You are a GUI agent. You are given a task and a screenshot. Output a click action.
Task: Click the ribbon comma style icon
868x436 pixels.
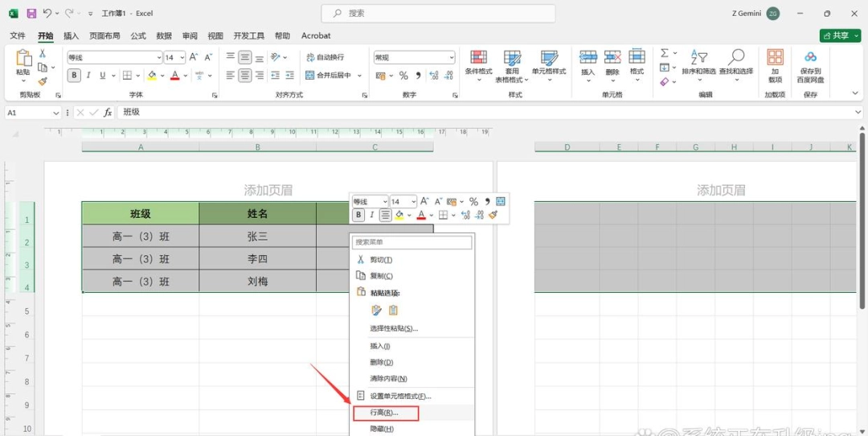click(x=418, y=76)
